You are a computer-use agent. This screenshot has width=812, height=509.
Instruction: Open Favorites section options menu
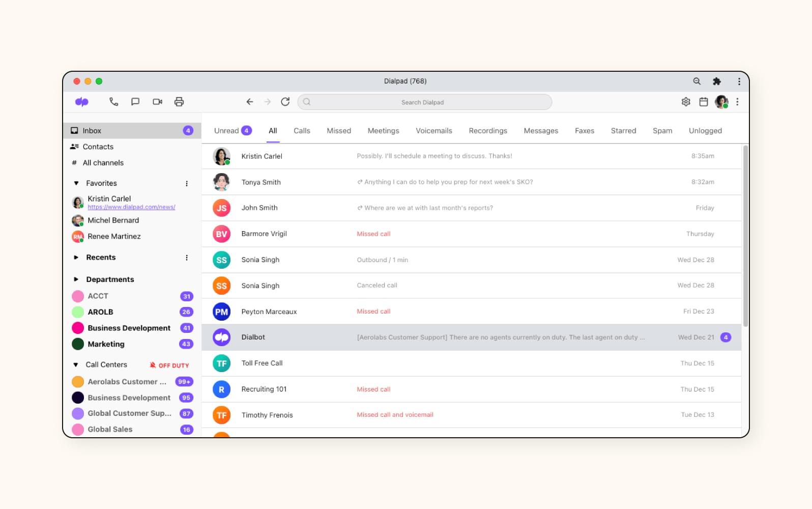[x=187, y=183]
